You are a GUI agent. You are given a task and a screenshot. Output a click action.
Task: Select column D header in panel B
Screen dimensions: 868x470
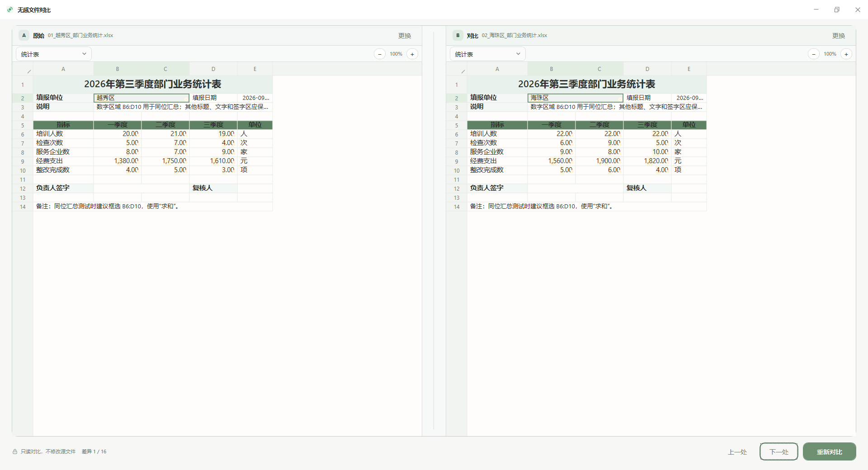point(647,69)
